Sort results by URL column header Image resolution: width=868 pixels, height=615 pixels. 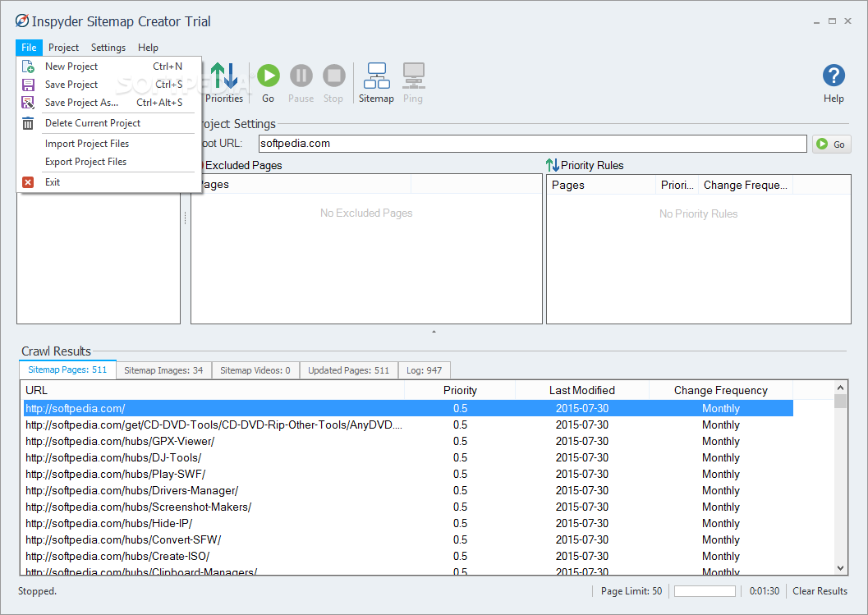pyautogui.click(x=214, y=390)
